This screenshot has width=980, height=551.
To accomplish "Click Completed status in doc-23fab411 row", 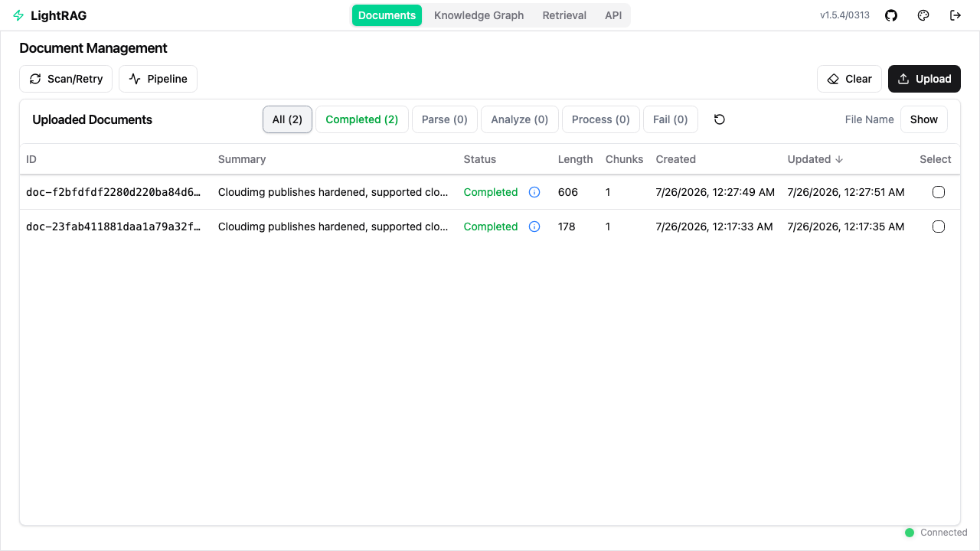I will click(491, 227).
